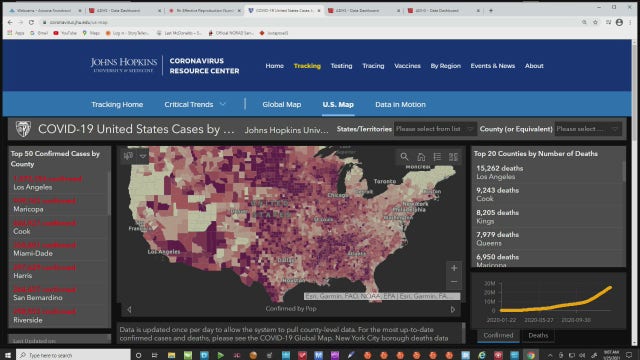Open the Chrome profile avatar
The height and width of the screenshot is (360, 640).
pos(619,22)
